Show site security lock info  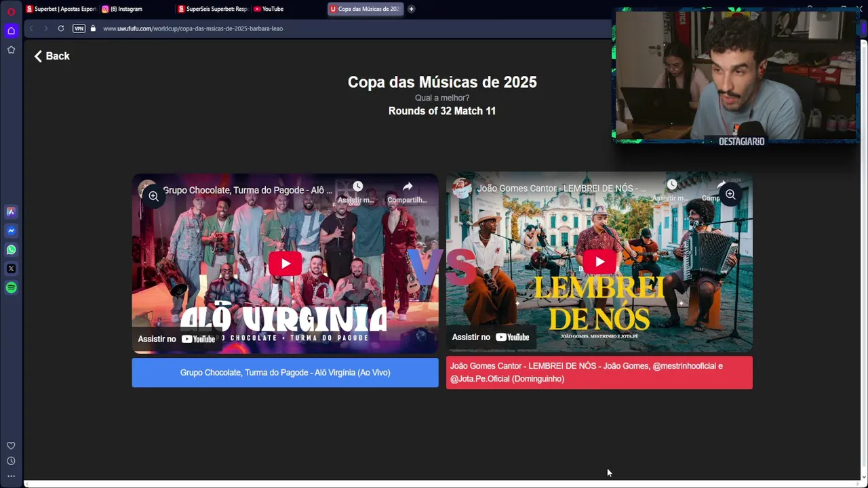(x=93, y=28)
